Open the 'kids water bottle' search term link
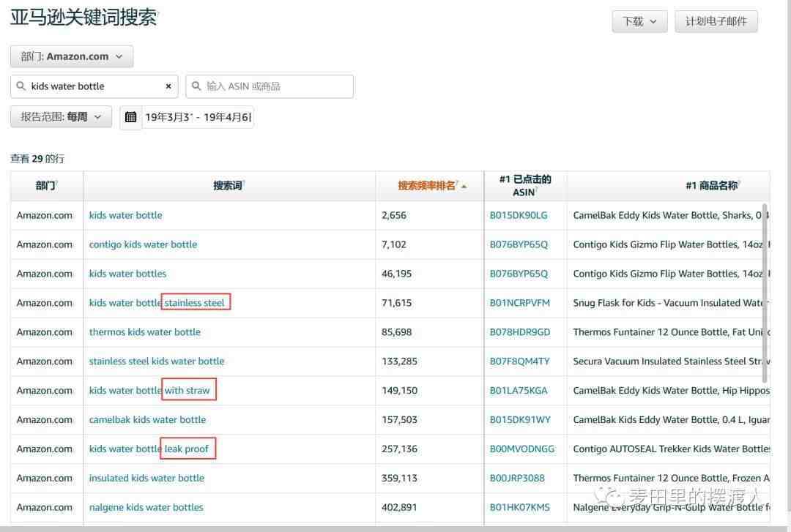This screenshot has width=791, height=532. click(126, 215)
